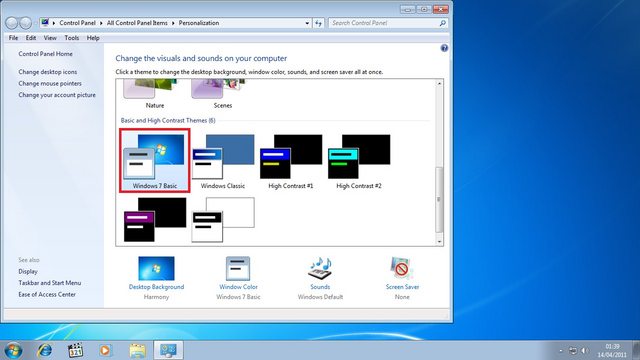Click the Start orb button
The image size is (640, 360).
coord(13,350)
